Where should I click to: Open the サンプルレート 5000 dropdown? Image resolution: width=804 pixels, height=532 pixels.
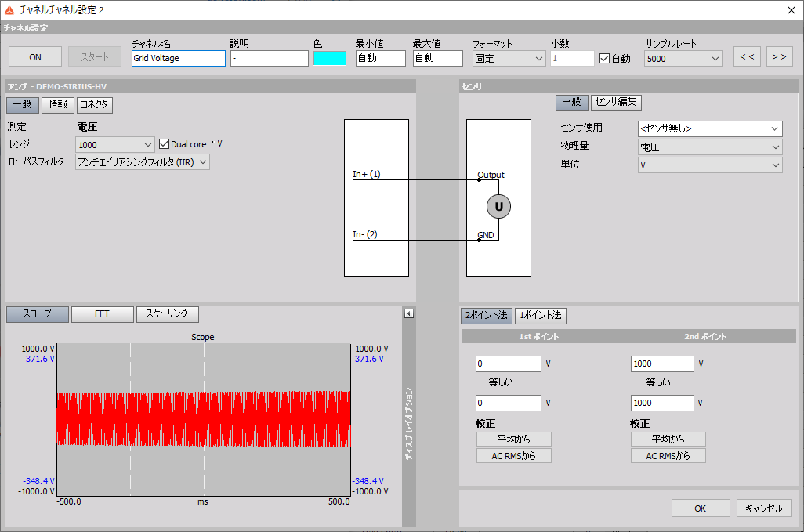[x=683, y=59]
